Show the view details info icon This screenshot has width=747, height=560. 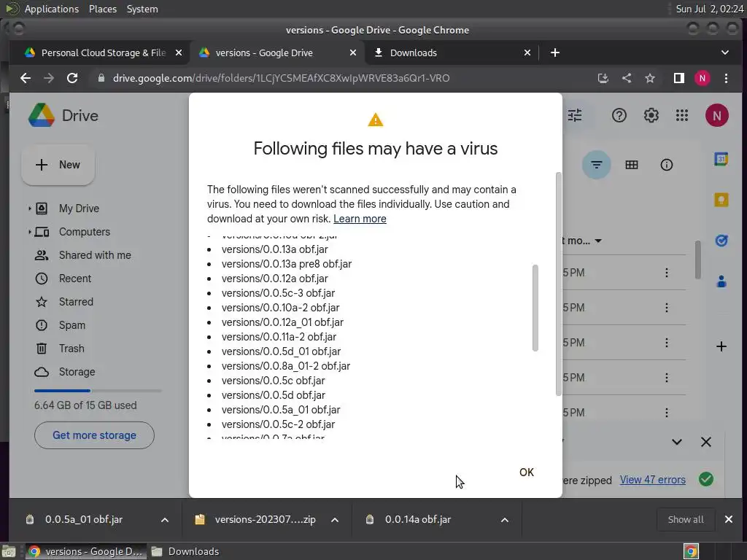(667, 165)
